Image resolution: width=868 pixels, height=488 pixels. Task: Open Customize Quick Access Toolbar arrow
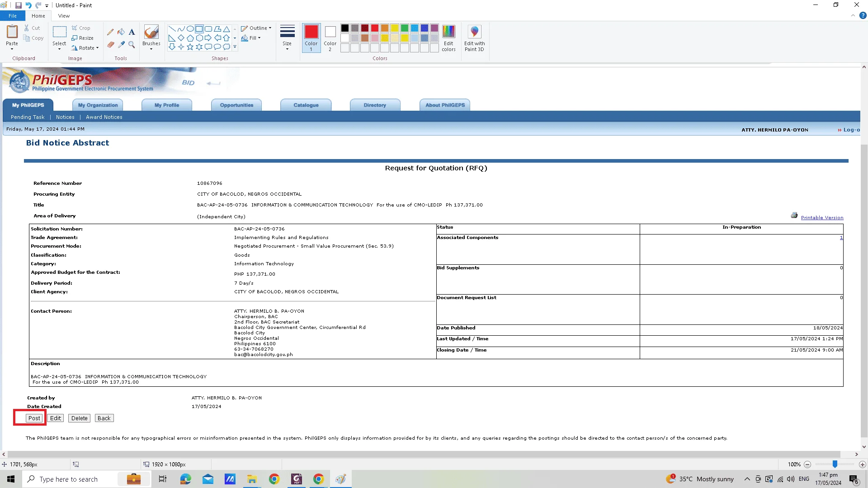click(x=47, y=5)
